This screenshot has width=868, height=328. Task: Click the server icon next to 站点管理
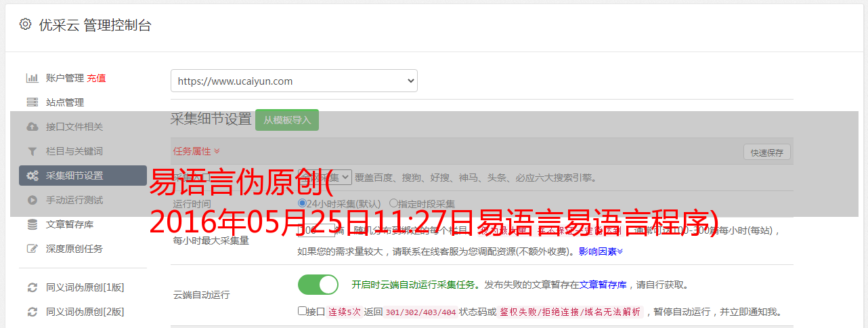pyautogui.click(x=32, y=102)
